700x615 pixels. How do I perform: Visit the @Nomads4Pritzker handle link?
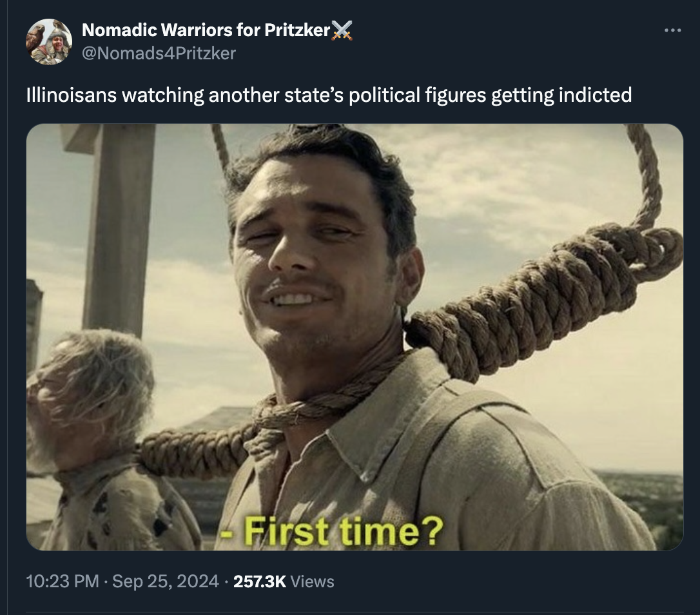[x=159, y=54]
